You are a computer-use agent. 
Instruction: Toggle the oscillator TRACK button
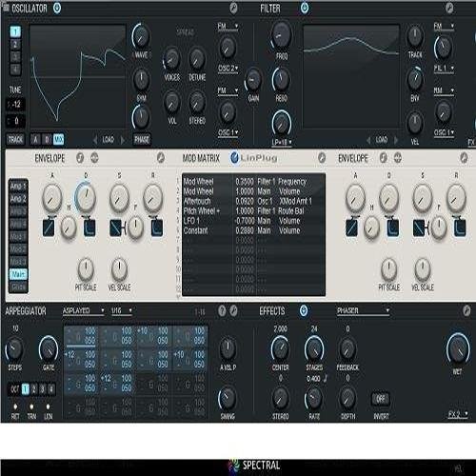(15, 139)
